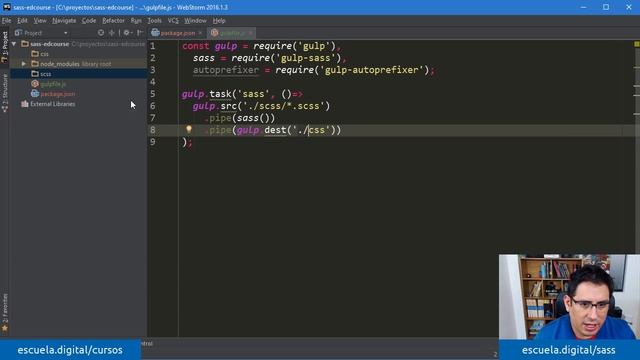Click the WebStorm app icon in title bar
The height and width of the screenshot is (360, 640).
[7, 7]
